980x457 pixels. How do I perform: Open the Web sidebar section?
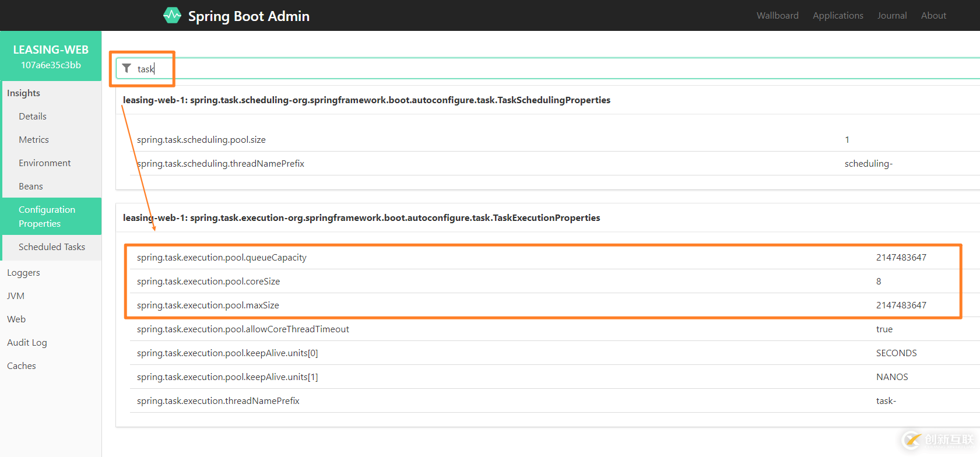click(x=16, y=319)
